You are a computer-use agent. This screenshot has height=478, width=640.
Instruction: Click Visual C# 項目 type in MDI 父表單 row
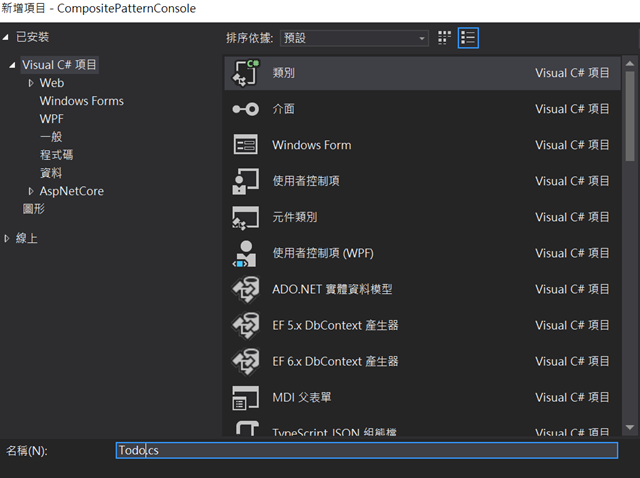coord(572,398)
